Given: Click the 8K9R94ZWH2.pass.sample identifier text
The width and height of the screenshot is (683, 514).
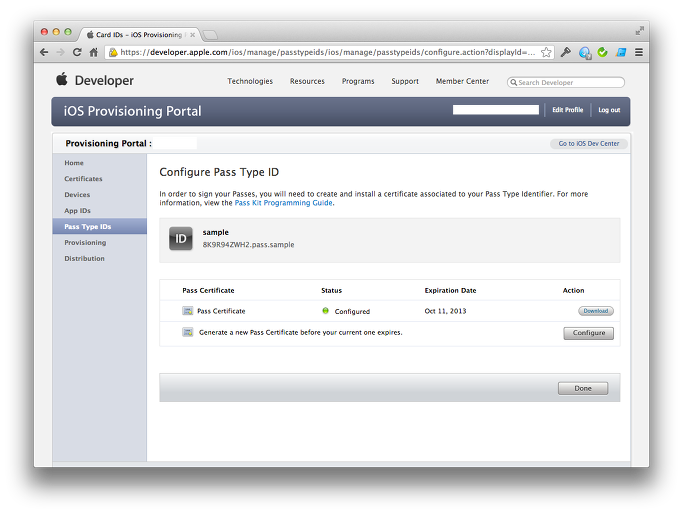Looking at the screenshot, I should 248,245.
